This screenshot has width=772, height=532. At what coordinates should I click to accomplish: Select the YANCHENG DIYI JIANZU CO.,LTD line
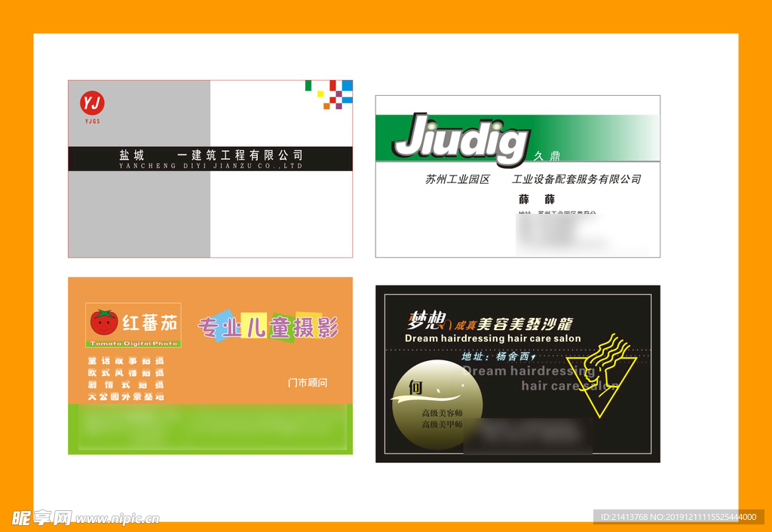211,167
